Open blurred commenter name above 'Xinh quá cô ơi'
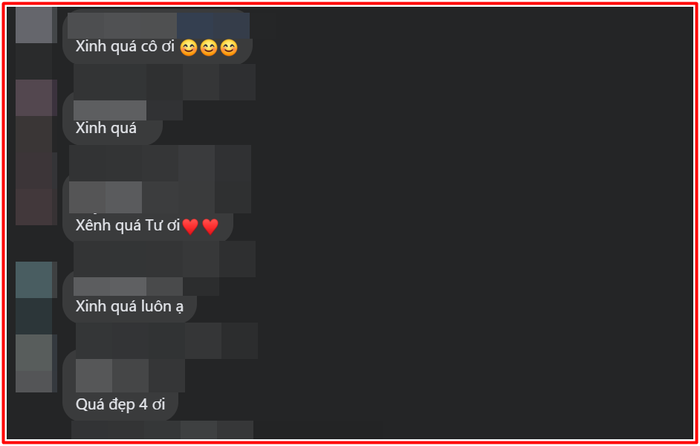Viewport: 700px width, 446px height. point(158,25)
